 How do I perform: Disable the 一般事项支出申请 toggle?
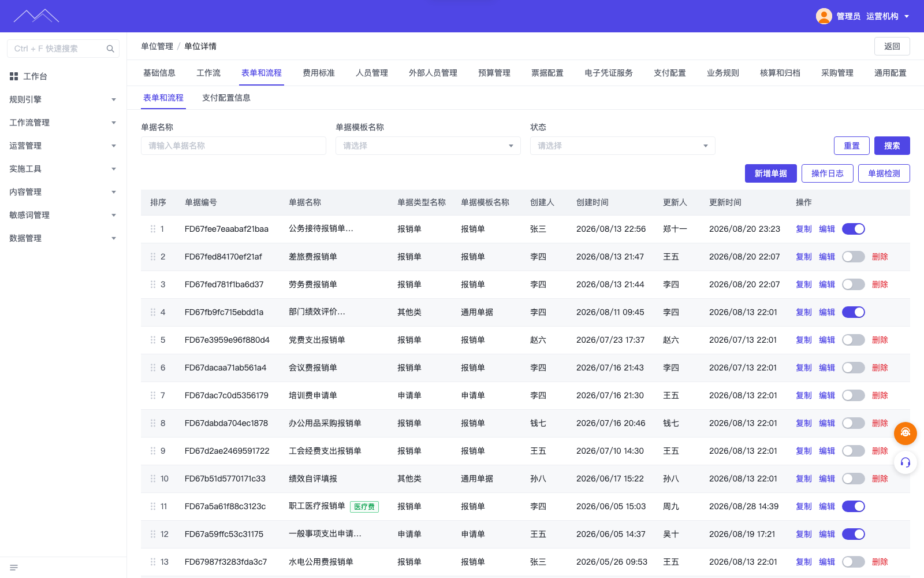tap(853, 534)
